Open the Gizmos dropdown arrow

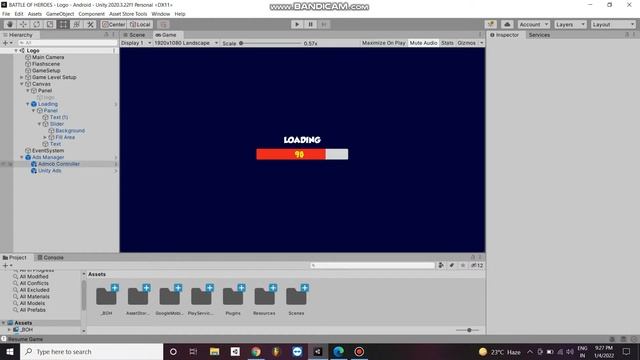[482, 43]
